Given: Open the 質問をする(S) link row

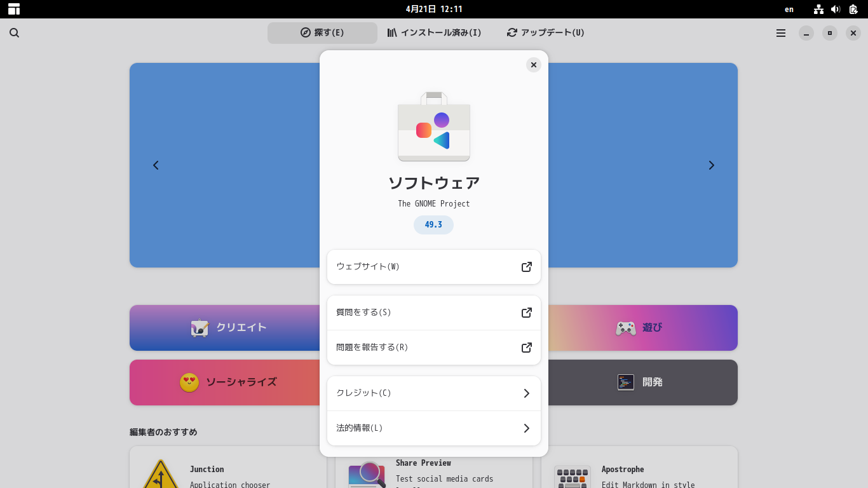Looking at the screenshot, I should 434,313.
